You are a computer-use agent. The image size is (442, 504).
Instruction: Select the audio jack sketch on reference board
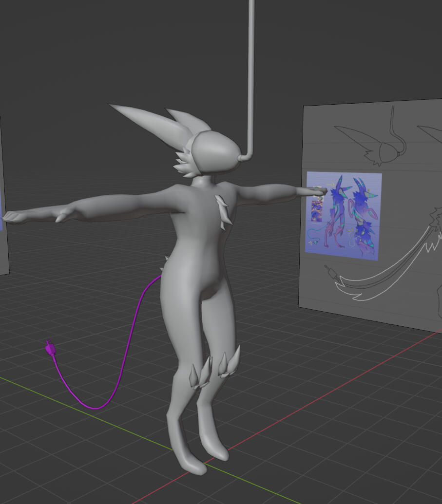click(x=331, y=272)
